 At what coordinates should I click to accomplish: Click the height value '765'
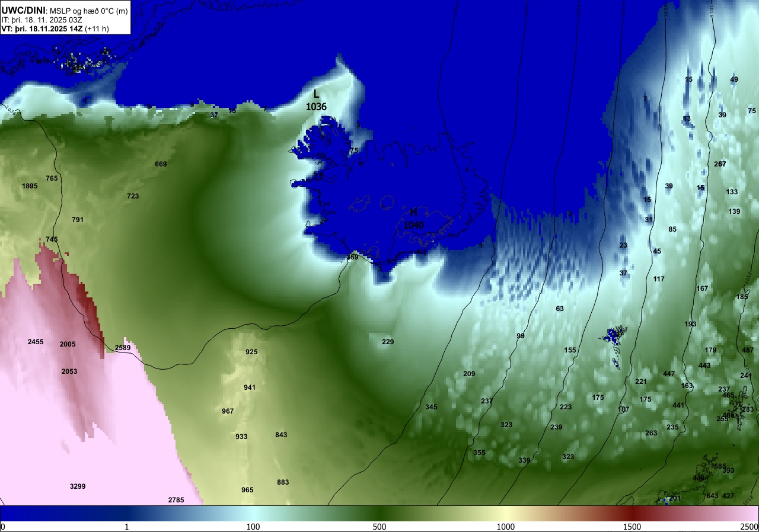pyautogui.click(x=52, y=178)
